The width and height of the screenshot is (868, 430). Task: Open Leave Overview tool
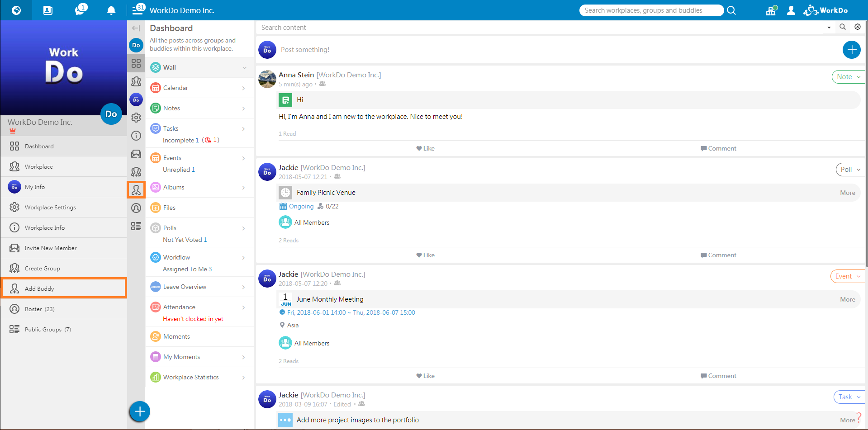click(199, 287)
